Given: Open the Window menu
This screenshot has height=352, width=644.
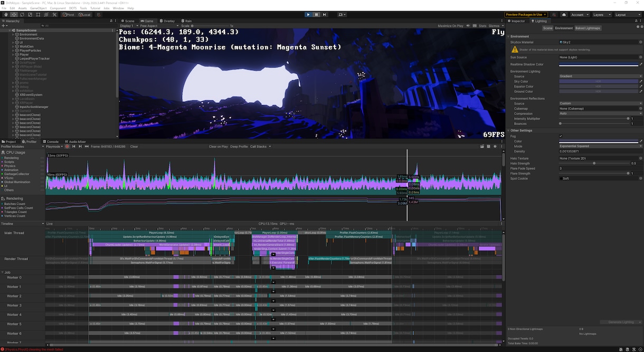Looking at the screenshot, I should coord(118,8).
